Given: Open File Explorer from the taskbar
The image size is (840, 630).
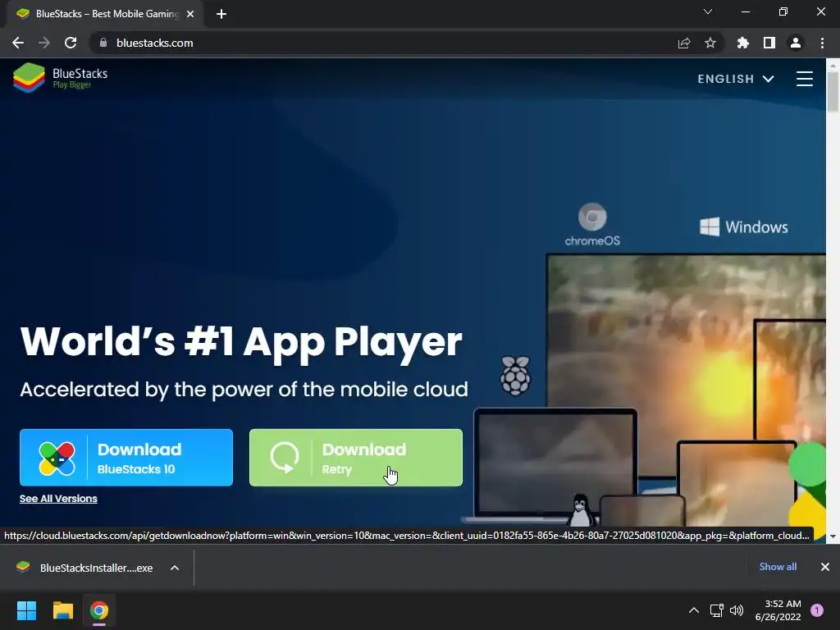Looking at the screenshot, I should tap(62, 610).
